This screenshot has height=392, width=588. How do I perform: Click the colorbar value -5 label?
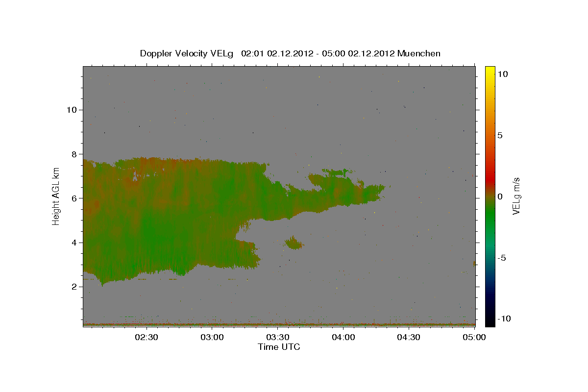pos(501,258)
